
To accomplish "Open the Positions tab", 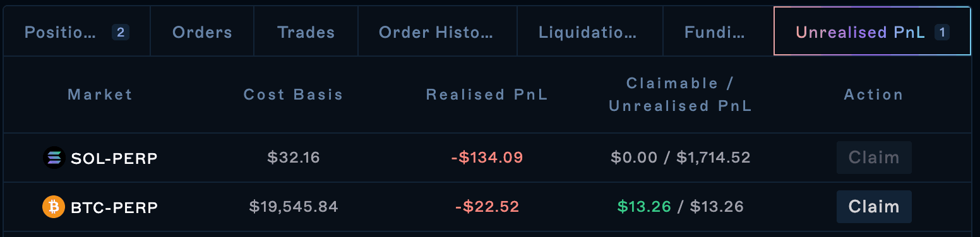I will pyautogui.click(x=76, y=32).
